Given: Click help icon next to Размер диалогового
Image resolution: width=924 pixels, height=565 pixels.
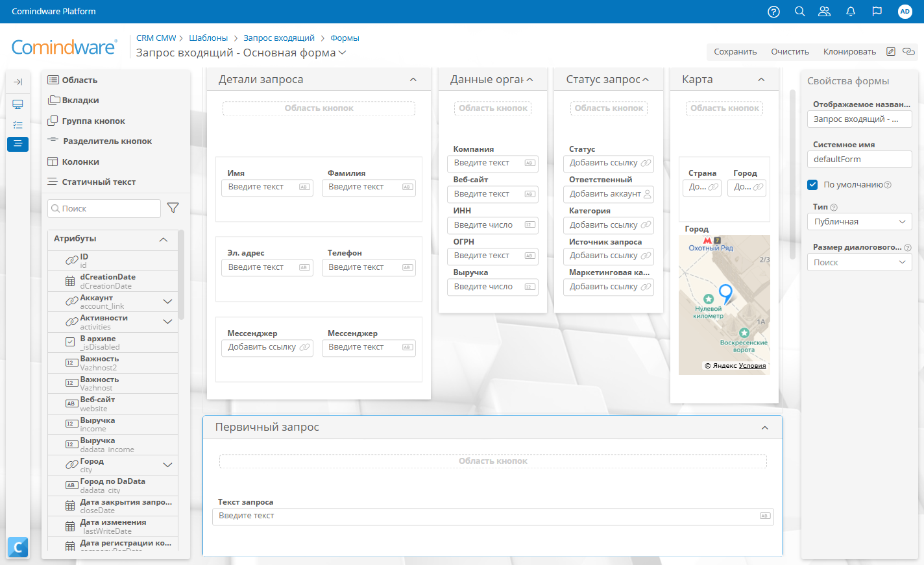Looking at the screenshot, I should pos(908,248).
